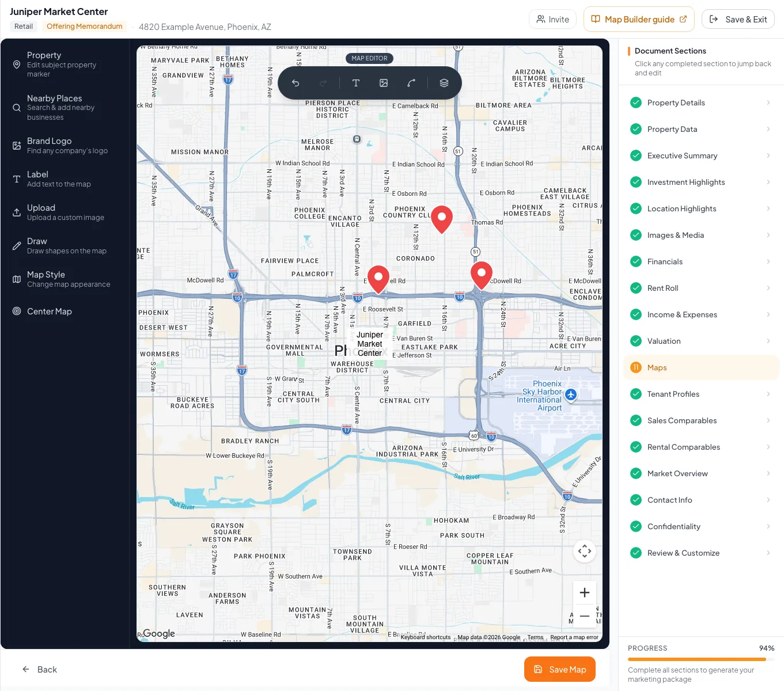Open the Map Builder guide
Screen dimensions: 784x691
coord(639,19)
